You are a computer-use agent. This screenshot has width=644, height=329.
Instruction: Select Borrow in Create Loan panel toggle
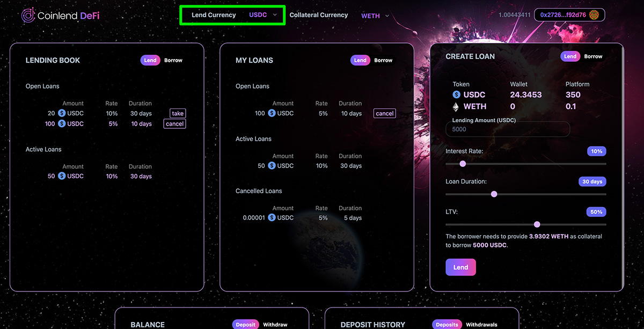pyautogui.click(x=594, y=56)
